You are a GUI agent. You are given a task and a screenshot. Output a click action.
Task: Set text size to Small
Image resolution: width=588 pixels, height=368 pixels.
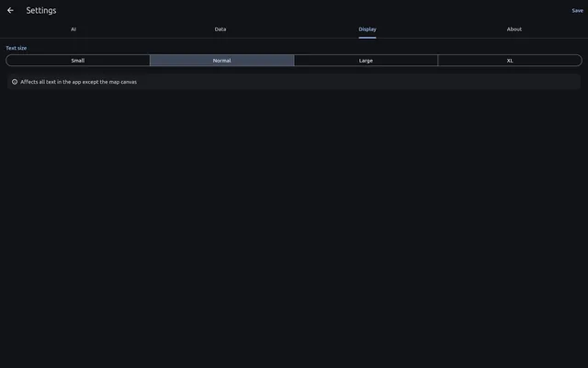(78, 61)
